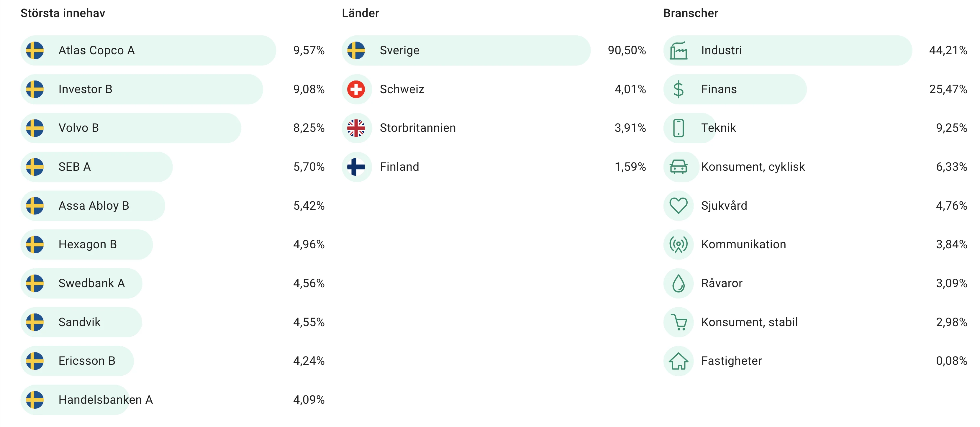Click the Hexagon B holding bar
This screenshot has height=427, width=980.
[87, 244]
